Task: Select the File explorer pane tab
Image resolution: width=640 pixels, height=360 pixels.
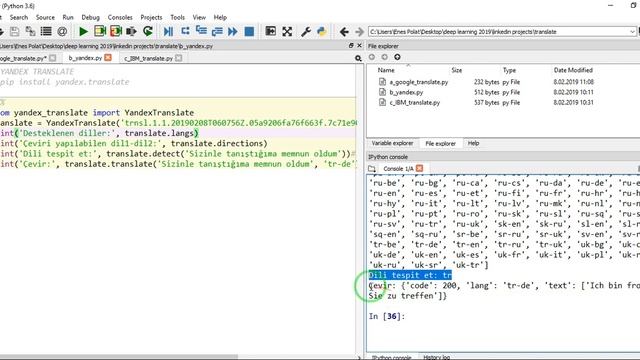Action: (x=440, y=143)
